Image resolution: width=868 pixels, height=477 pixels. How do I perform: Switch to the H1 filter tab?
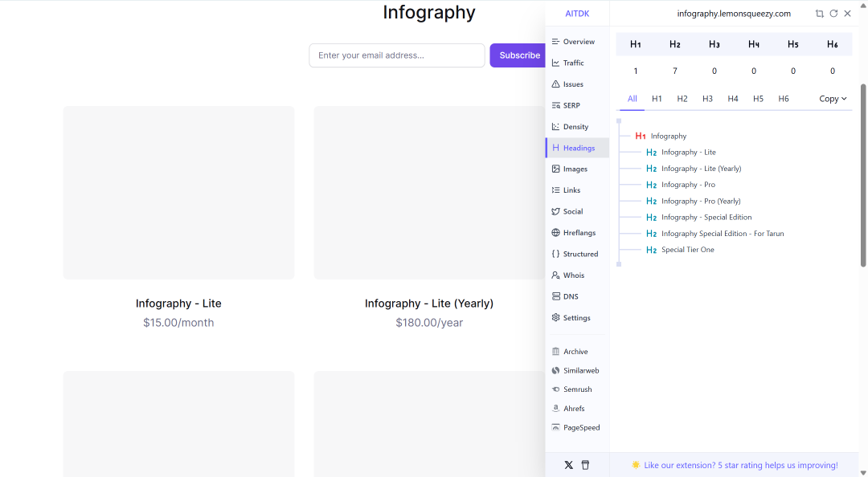pyautogui.click(x=657, y=99)
